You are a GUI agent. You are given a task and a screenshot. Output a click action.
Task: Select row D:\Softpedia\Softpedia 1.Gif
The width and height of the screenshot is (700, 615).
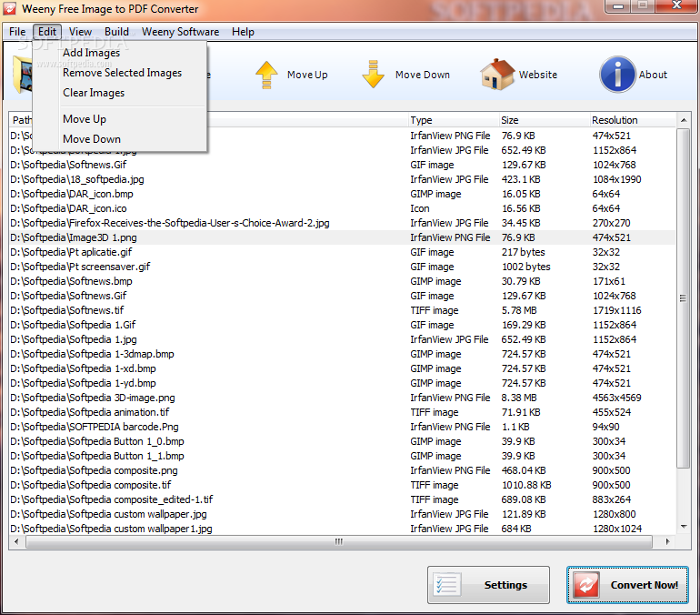343,325
